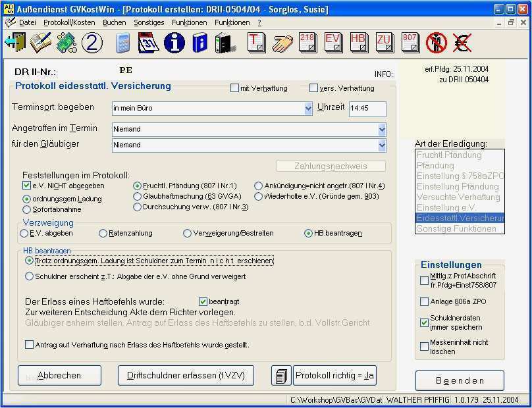Image resolution: width=532 pixels, height=408 pixels.
Task: Select 'Einstellung e.V.' in Erledigung list
Action: (460, 207)
